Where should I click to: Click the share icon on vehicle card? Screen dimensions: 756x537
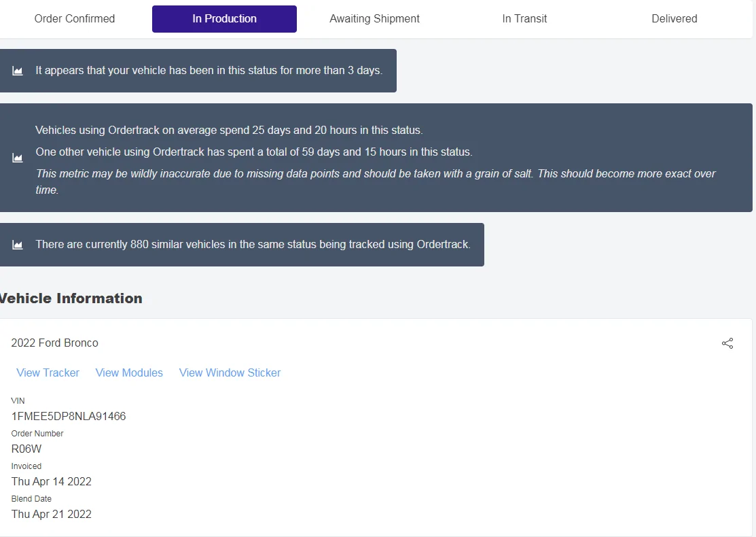(727, 343)
